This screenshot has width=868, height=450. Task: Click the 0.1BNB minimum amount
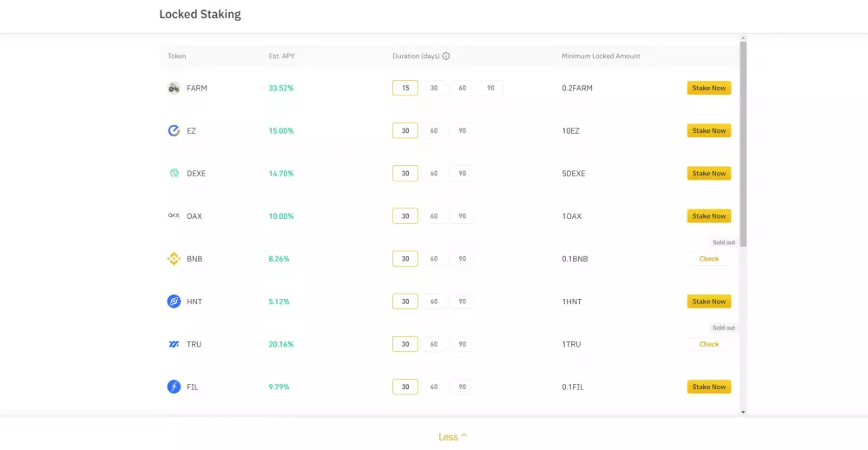pos(575,259)
